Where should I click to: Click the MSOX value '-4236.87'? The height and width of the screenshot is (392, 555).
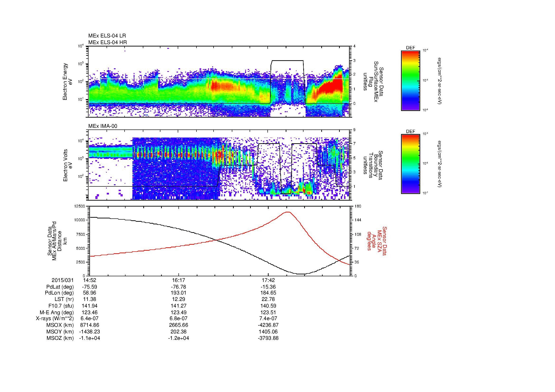click(x=268, y=325)
